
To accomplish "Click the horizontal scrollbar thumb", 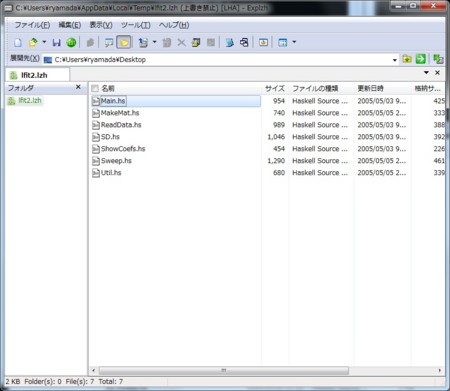I will 224,370.
